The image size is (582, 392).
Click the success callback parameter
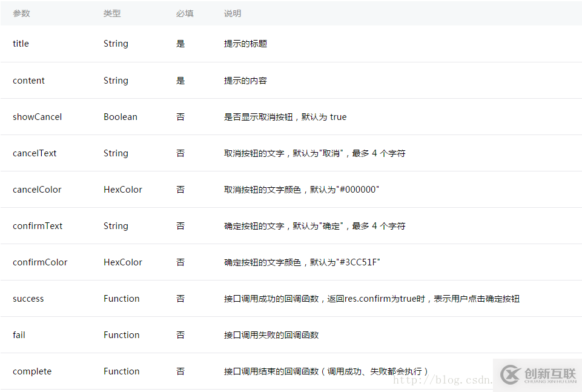[x=28, y=298]
